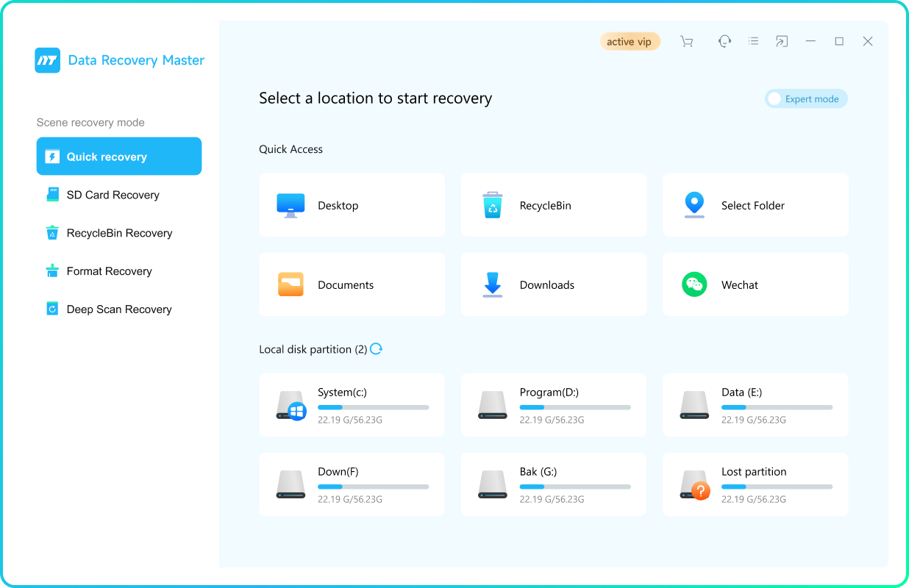This screenshot has width=909, height=588.
Task: Click the System(c:) drive icon
Action: 291,406
